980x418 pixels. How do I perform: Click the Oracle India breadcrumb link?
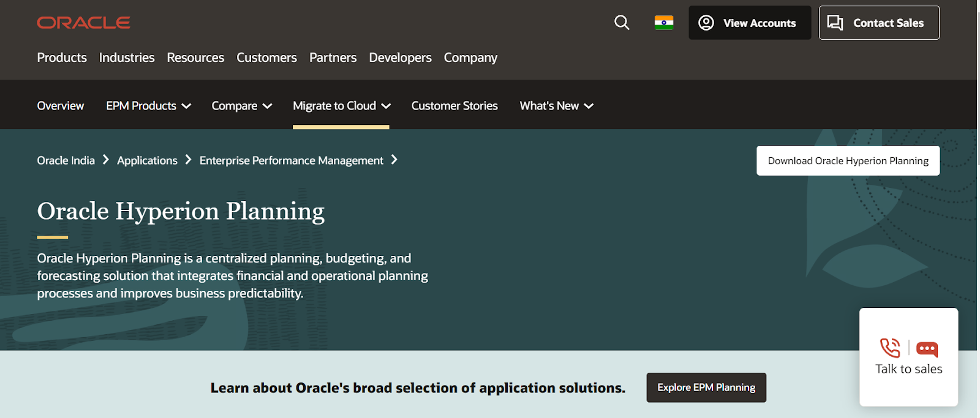[x=66, y=160]
